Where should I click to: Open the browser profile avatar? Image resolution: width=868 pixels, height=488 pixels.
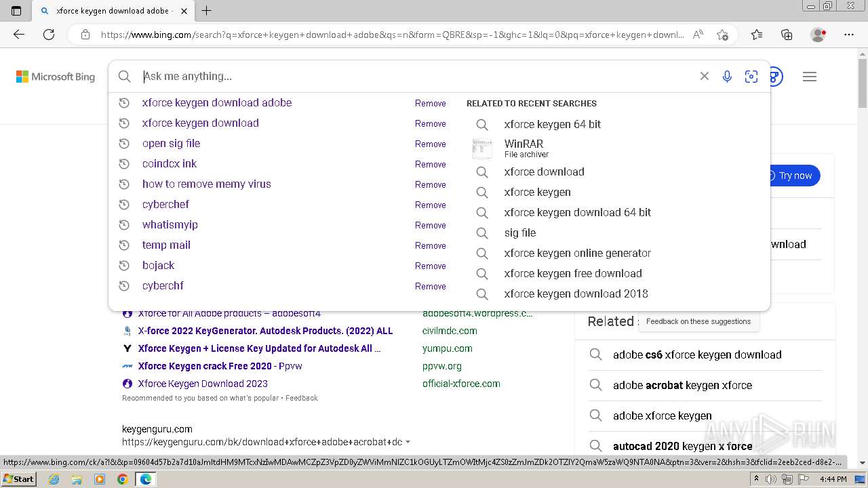(818, 35)
